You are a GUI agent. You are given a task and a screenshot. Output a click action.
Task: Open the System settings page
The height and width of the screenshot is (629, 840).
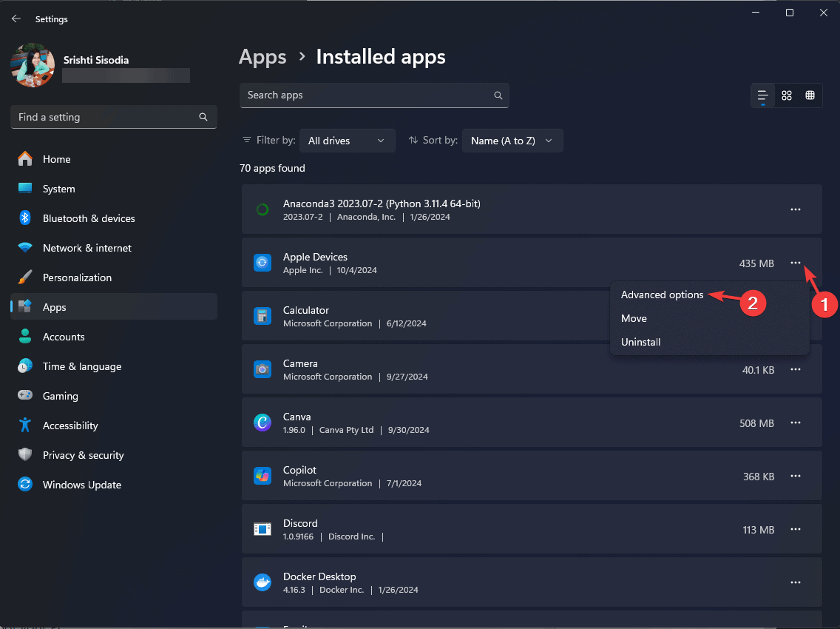114,189
